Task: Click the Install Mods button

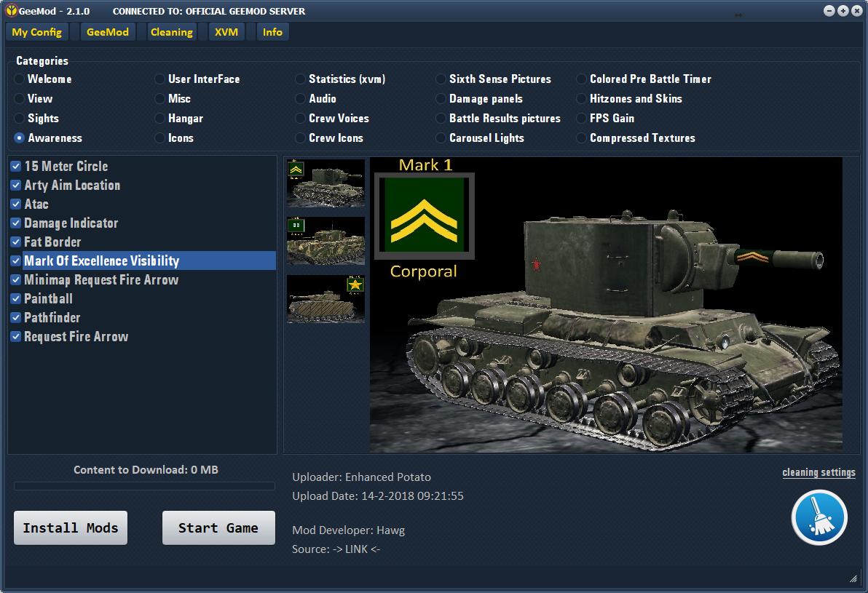Action: point(71,528)
